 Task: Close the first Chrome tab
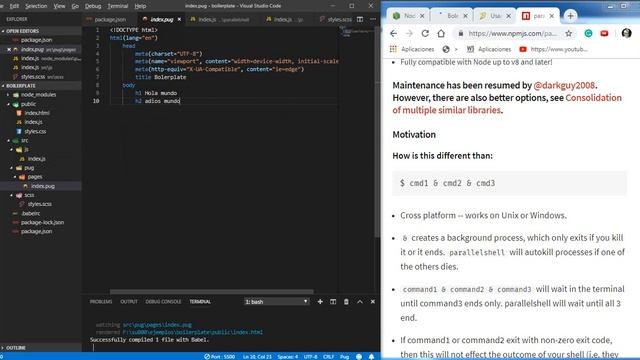point(422,16)
